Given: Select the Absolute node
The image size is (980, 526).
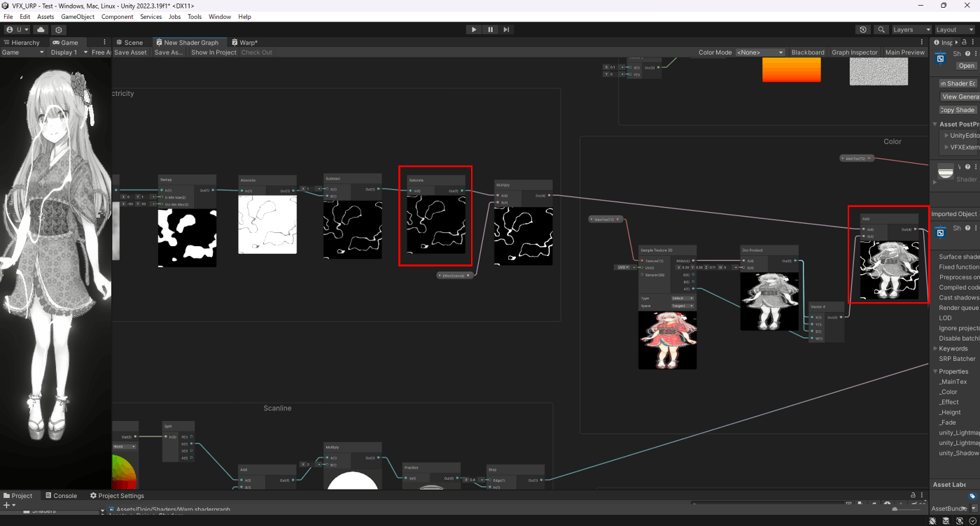Looking at the screenshot, I should click(267, 213).
